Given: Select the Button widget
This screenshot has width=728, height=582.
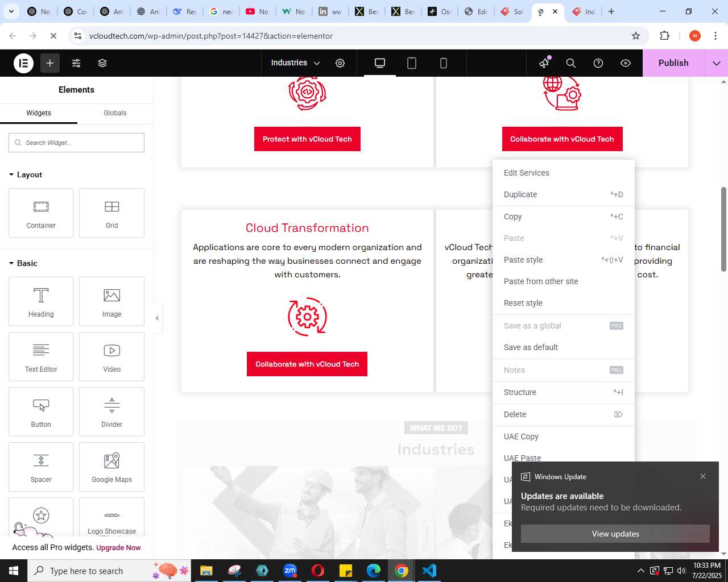Looking at the screenshot, I should (41, 411).
